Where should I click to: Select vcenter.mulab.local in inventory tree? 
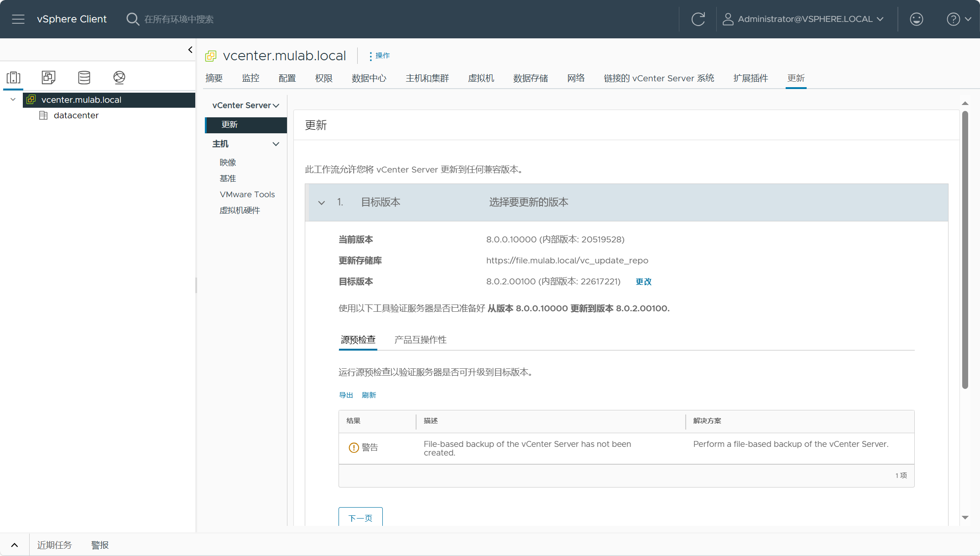point(109,100)
